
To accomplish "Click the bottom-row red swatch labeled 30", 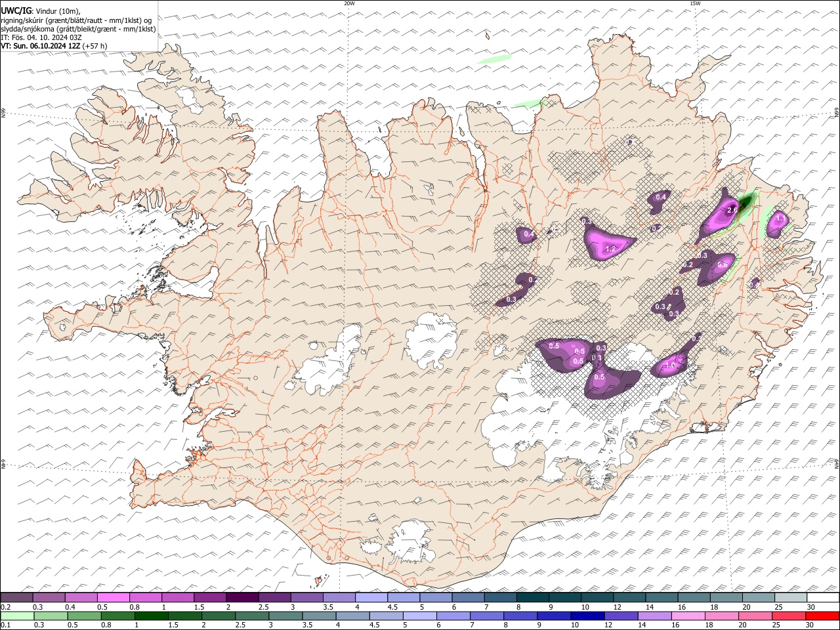I will (823, 616).
